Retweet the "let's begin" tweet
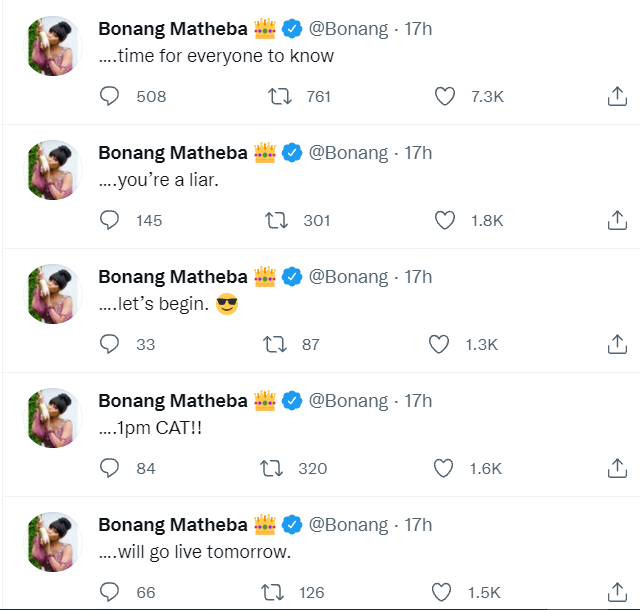The width and height of the screenshot is (640, 610). [x=274, y=344]
